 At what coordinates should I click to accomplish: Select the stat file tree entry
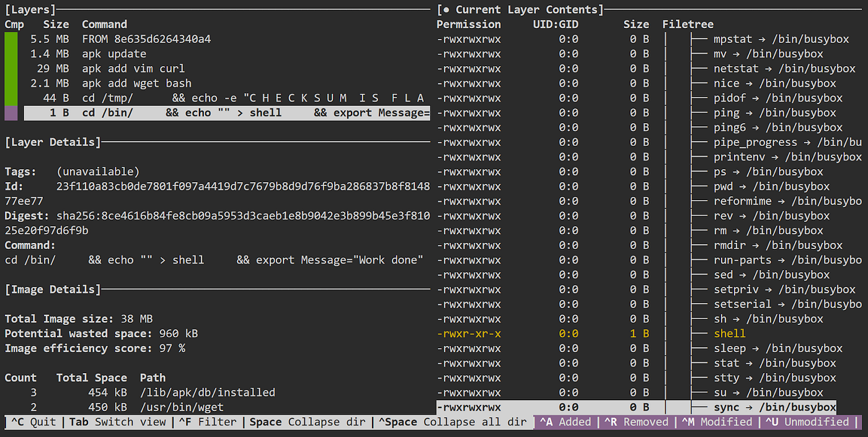774,363
